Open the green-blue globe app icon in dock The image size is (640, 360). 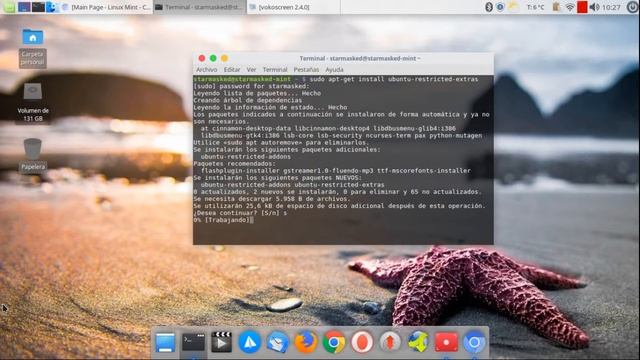click(418, 342)
